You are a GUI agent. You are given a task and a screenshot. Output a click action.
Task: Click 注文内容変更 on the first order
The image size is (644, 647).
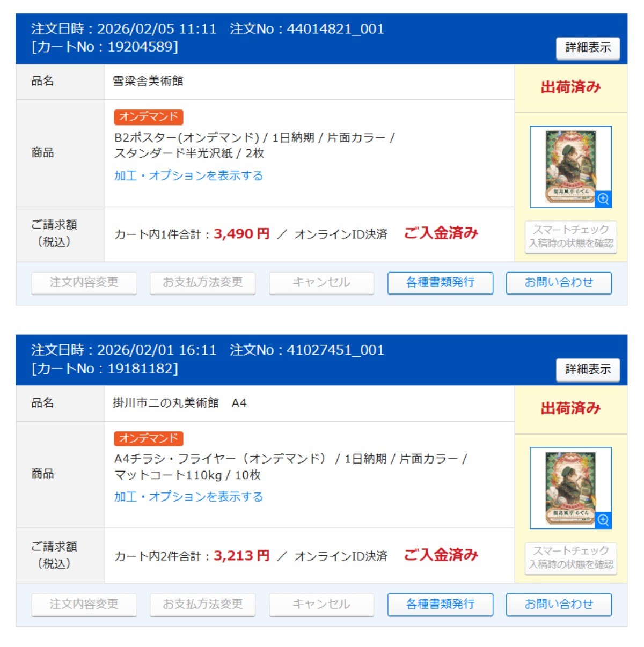84,283
